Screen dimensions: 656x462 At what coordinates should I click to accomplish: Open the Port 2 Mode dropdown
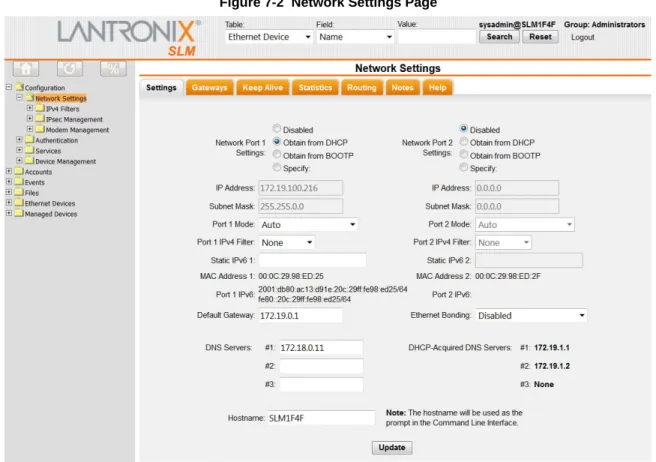point(525,225)
